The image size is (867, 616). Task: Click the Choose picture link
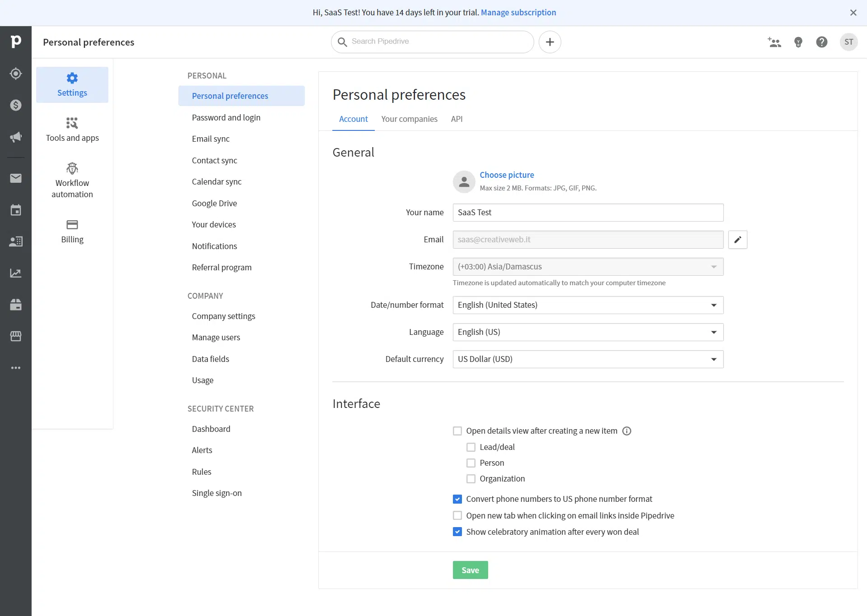click(507, 175)
